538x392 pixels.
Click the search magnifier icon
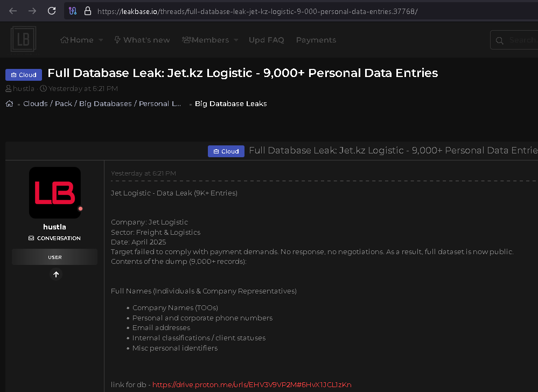coord(499,39)
